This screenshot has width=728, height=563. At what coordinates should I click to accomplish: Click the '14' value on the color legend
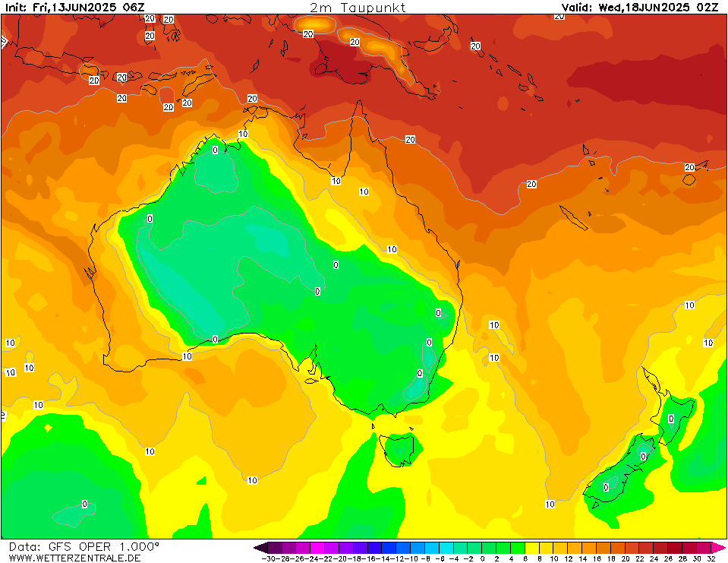tap(581, 558)
